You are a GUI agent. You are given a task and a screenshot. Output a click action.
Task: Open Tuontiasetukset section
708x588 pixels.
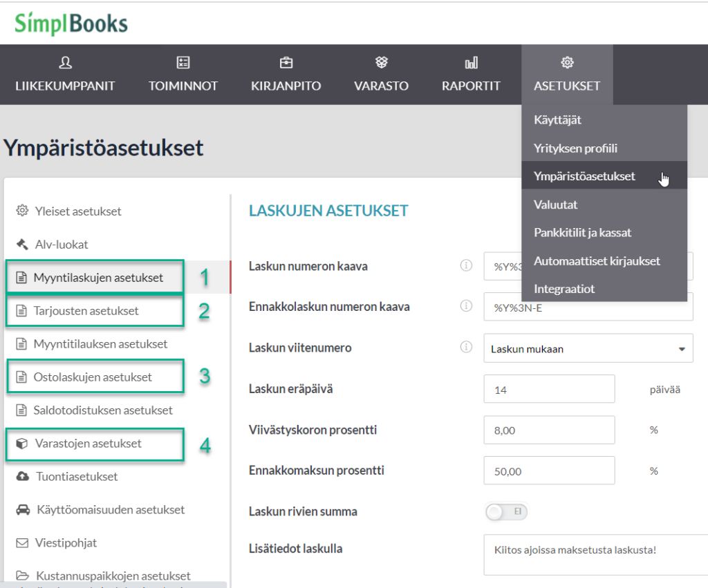77,477
